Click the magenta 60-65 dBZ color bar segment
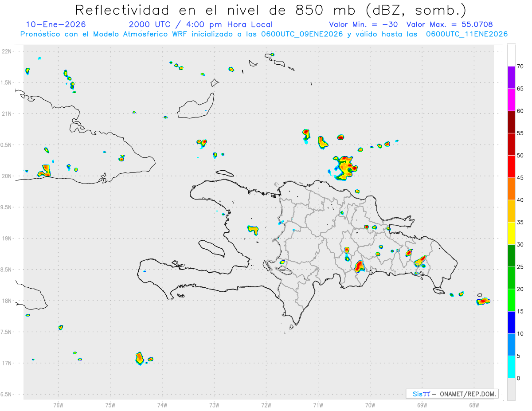This screenshot has height=411, width=532. (512, 99)
